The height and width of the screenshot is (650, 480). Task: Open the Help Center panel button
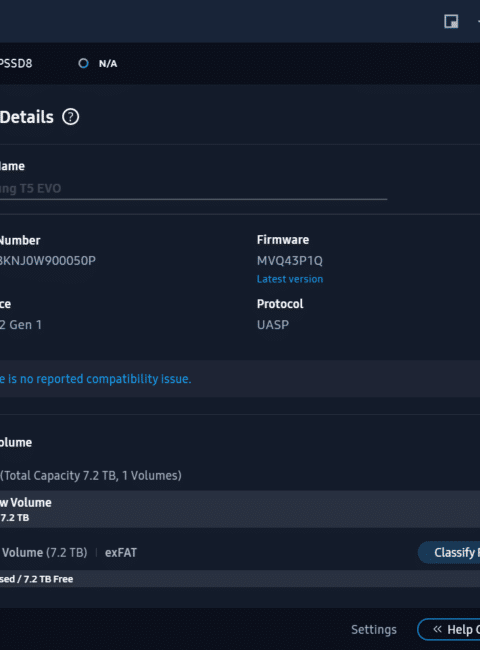(x=448, y=630)
